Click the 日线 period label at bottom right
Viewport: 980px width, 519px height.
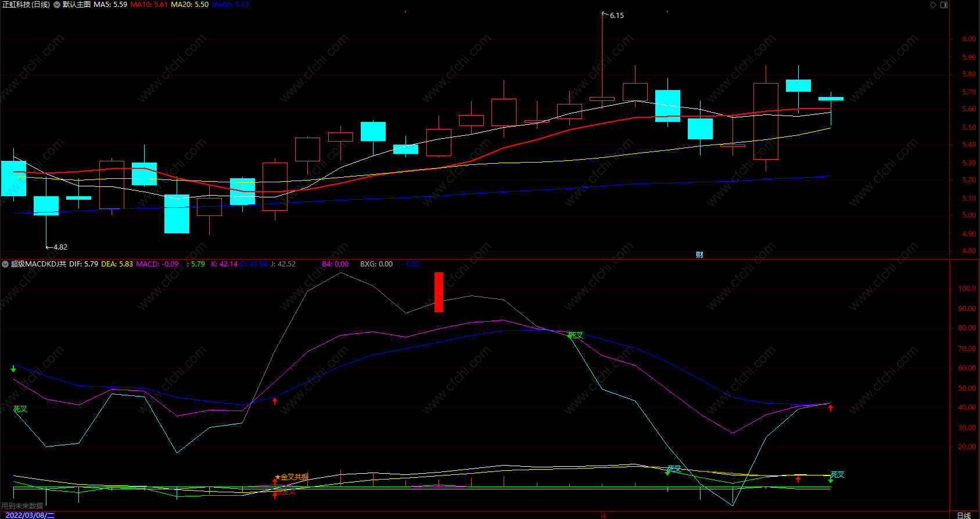(x=964, y=516)
